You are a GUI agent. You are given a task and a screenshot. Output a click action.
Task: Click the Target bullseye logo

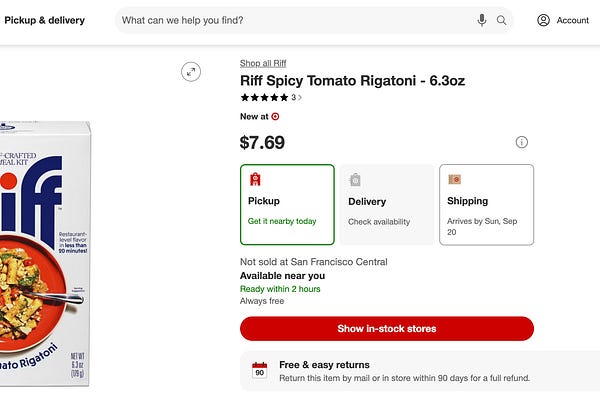click(x=275, y=116)
